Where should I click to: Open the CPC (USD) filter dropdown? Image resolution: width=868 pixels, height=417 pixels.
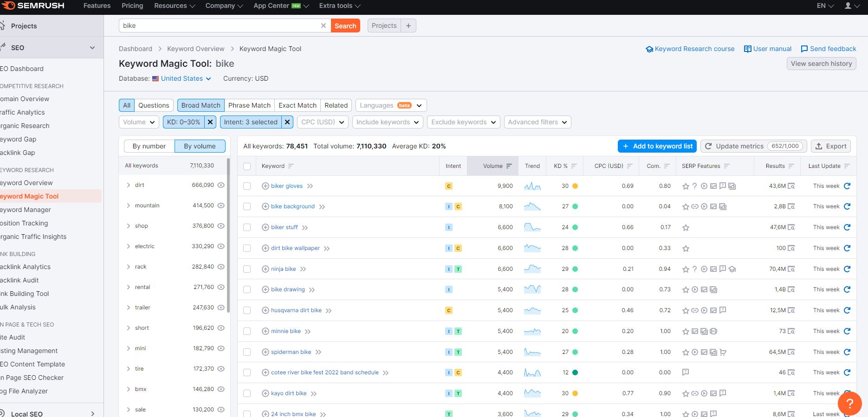pyautogui.click(x=323, y=122)
